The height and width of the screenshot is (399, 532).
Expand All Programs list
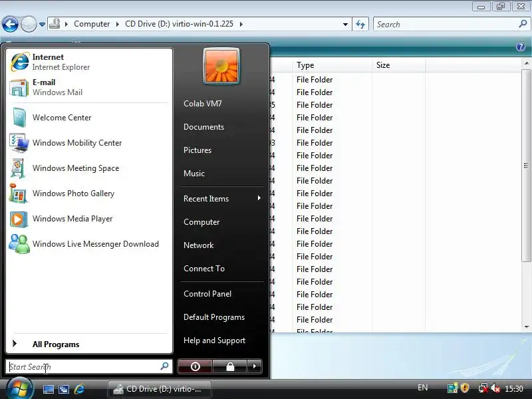point(89,344)
